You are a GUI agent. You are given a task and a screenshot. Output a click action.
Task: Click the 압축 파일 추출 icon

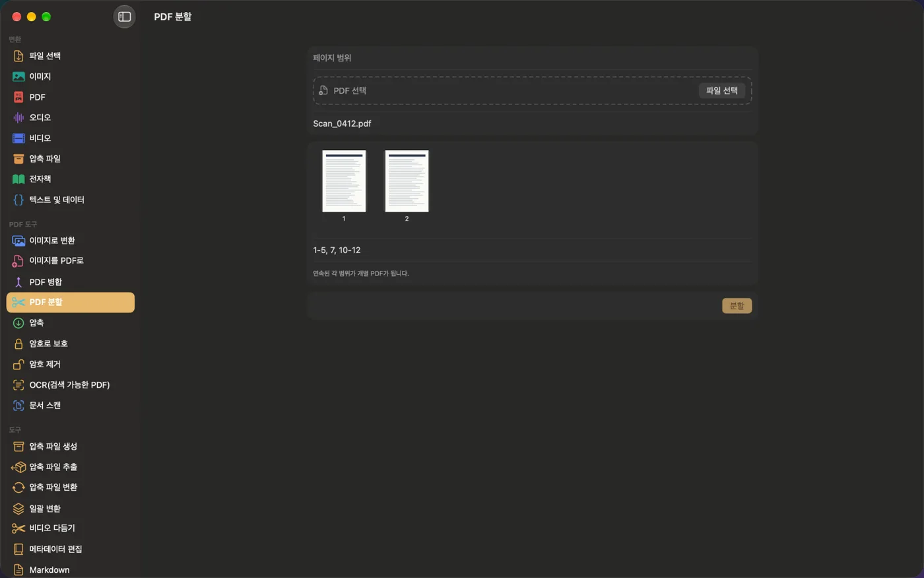(18, 467)
